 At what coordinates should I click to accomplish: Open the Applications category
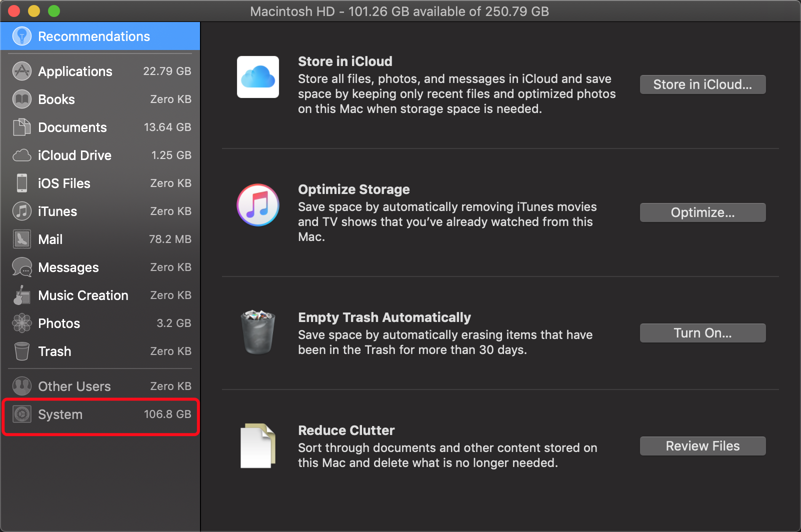100,71
